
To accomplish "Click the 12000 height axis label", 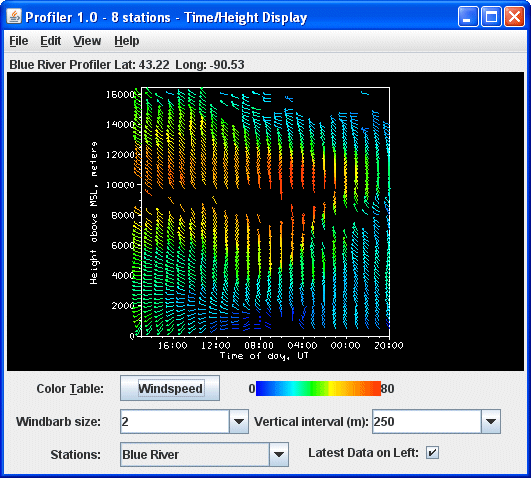I will (121, 155).
